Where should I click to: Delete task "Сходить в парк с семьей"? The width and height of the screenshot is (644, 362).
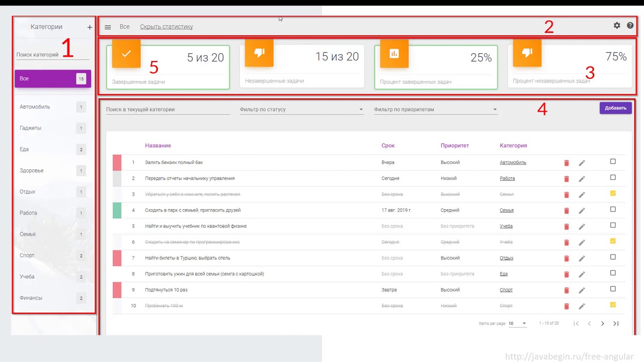[567, 211]
